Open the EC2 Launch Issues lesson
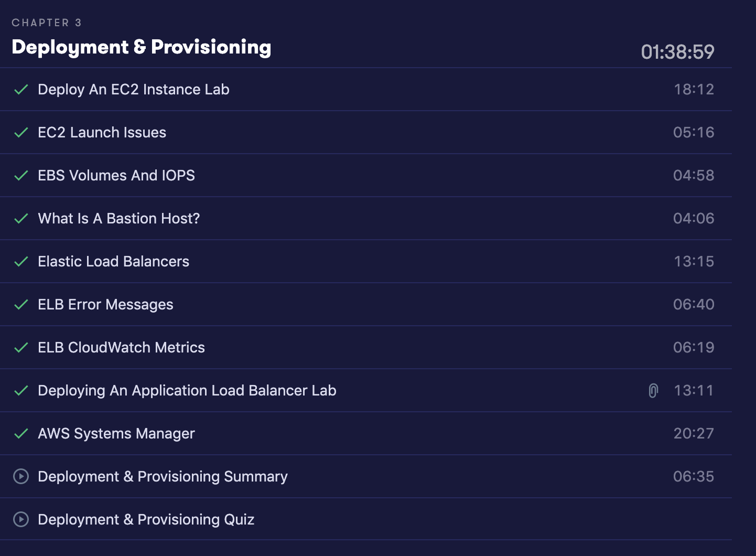 click(x=102, y=132)
